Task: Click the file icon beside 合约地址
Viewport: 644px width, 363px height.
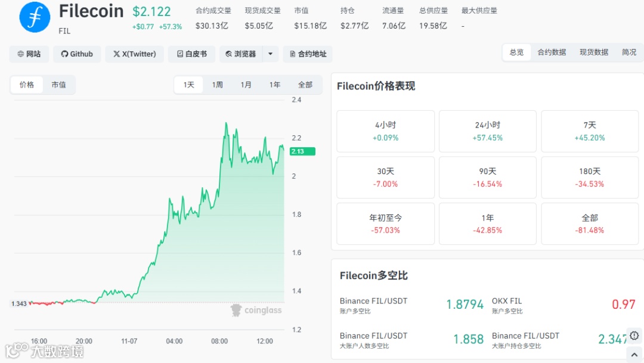Action: pos(292,54)
